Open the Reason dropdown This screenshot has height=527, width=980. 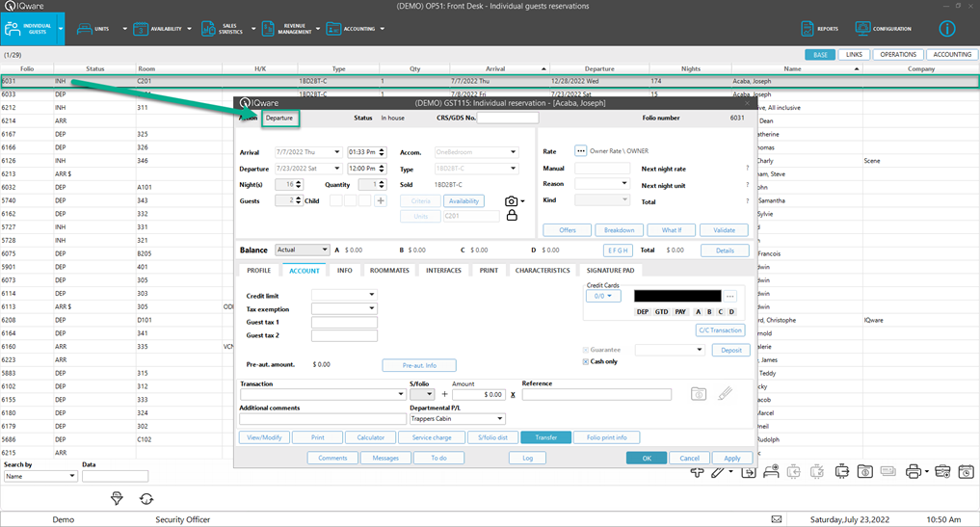click(x=602, y=184)
